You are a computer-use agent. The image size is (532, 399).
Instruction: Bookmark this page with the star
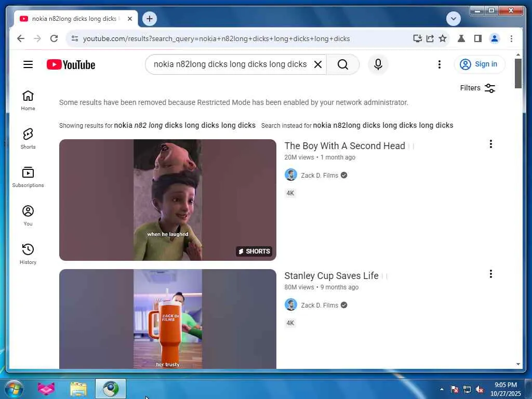point(443,38)
